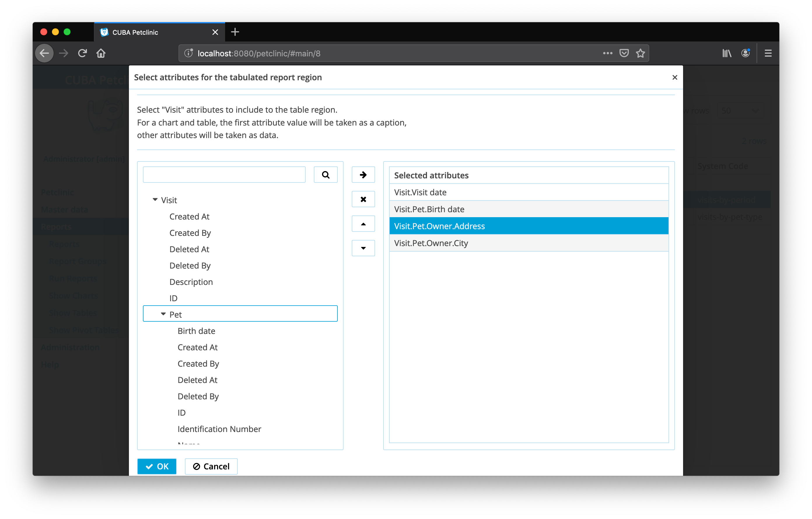812x519 pixels.
Task: Reload the page in browser
Action: (82, 53)
